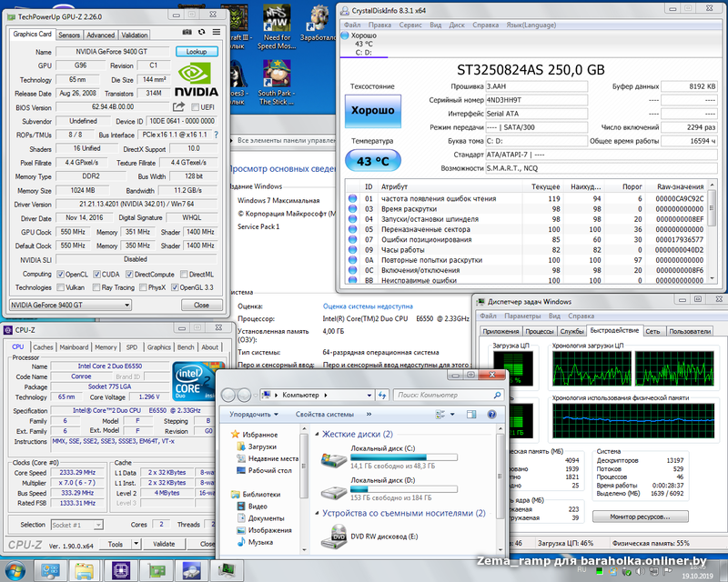Click Explorer back navigation arrow
The width and height of the screenshot is (728, 582).
tap(228, 395)
